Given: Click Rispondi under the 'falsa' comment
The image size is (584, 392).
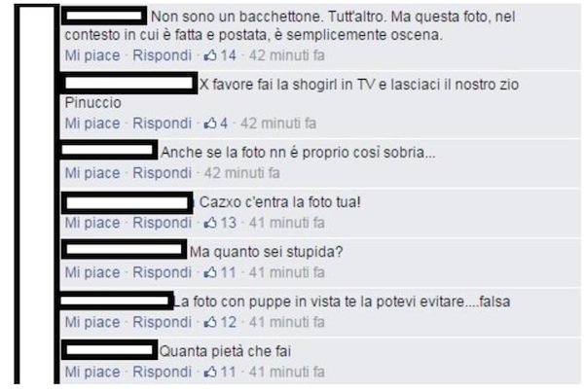Looking at the screenshot, I should point(162,322).
